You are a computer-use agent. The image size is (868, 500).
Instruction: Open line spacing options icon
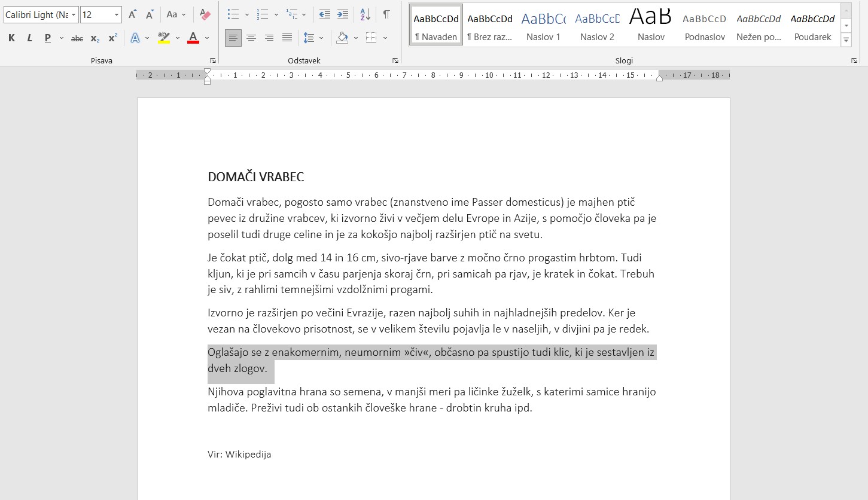[309, 38]
